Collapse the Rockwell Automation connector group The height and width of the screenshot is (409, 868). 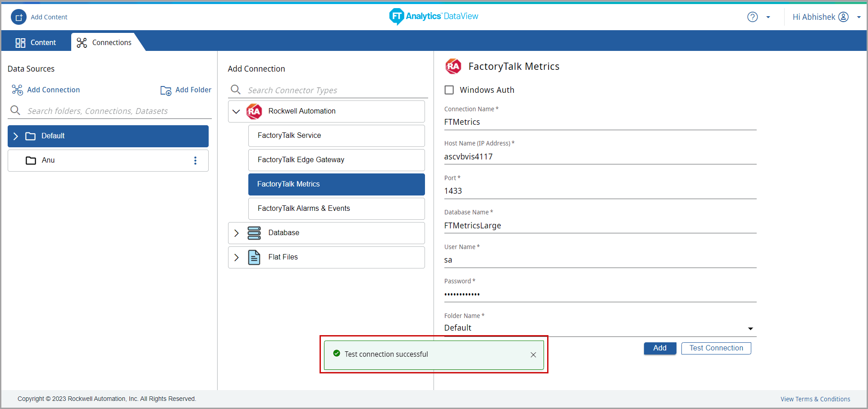pyautogui.click(x=236, y=111)
